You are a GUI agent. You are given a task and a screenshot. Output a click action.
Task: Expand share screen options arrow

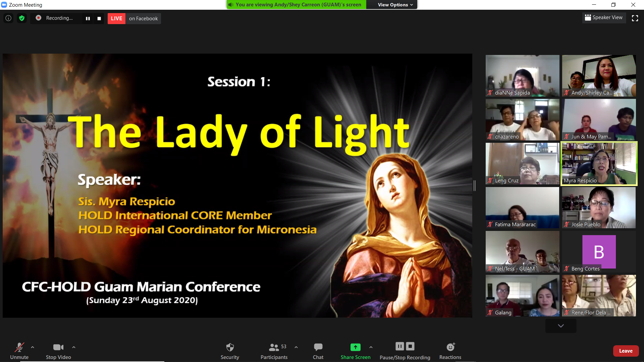[x=371, y=347]
